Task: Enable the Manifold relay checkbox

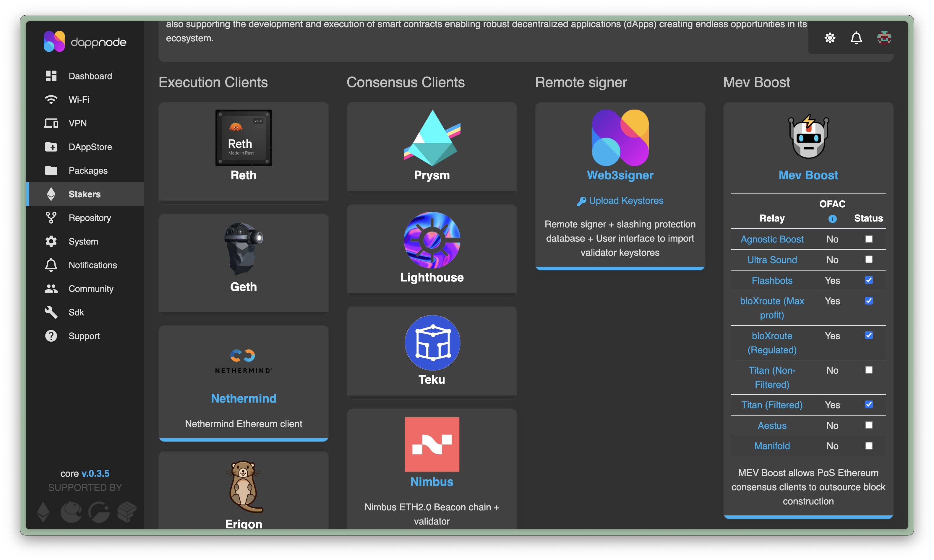Action: (868, 446)
